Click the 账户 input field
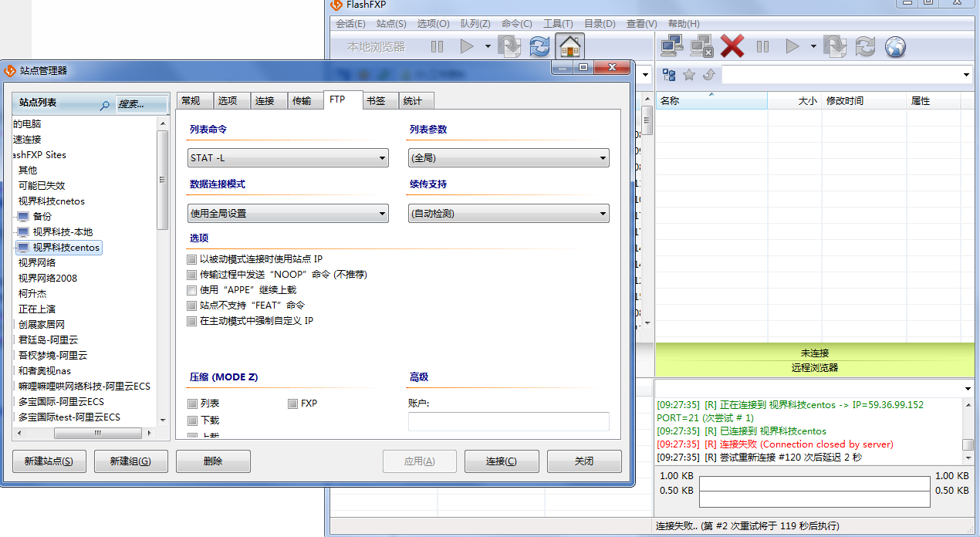Screen dimensions: 980x537 [509, 421]
